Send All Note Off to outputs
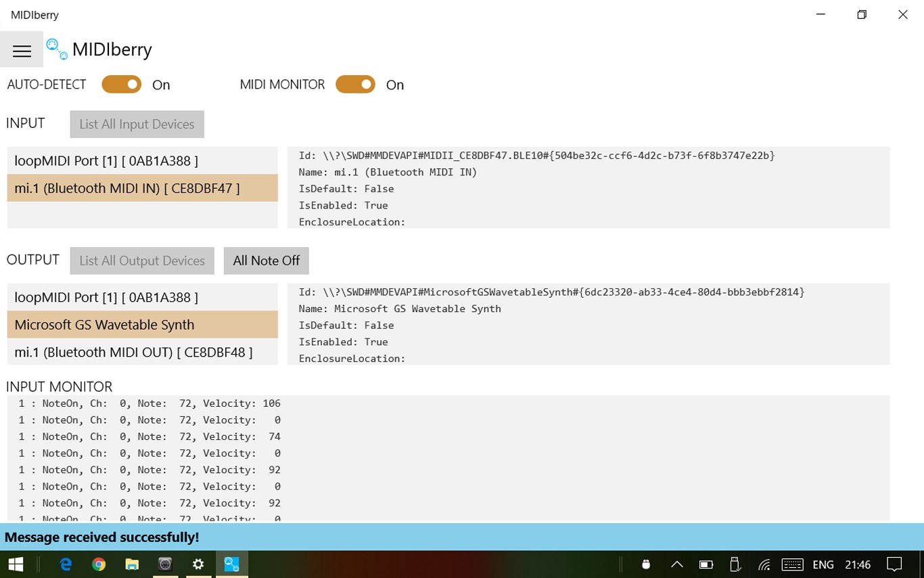Screen dimensions: 924x578 266,261
